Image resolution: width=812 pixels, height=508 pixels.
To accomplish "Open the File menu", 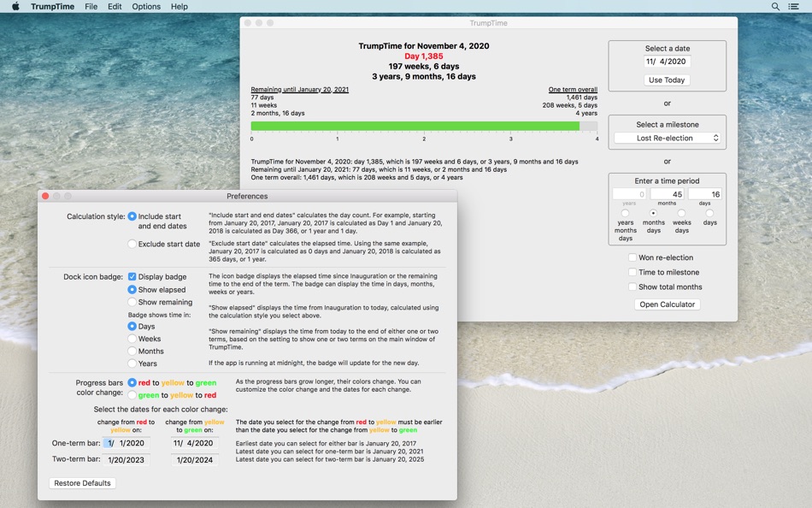I will point(91,6).
